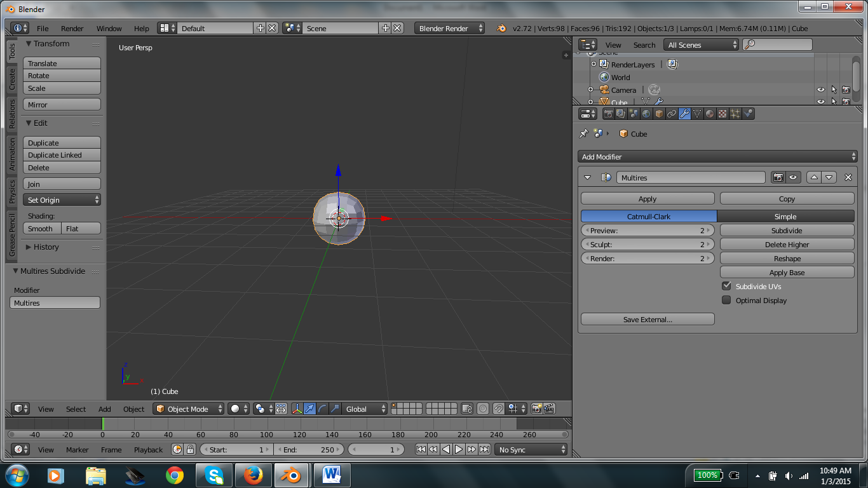Jump to timeline start frame
The image size is (868, 488).
(x=421, y=449)
